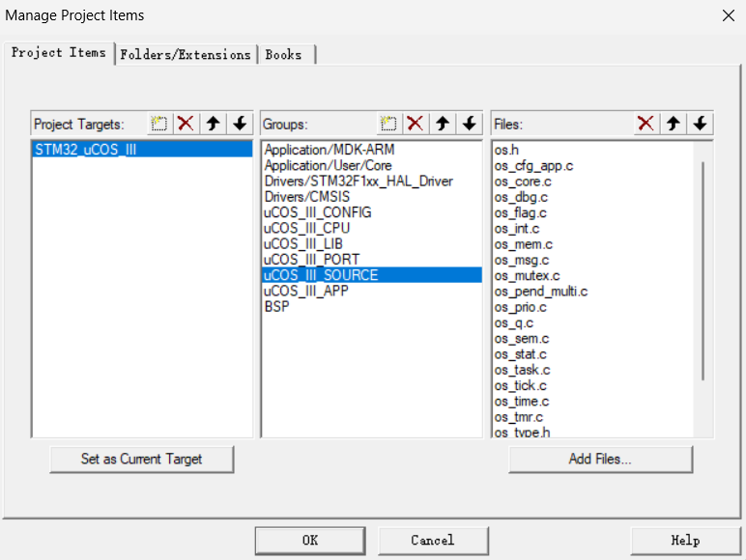
Task: Click Set as Current Target button
Action: [x=142, y=459]
